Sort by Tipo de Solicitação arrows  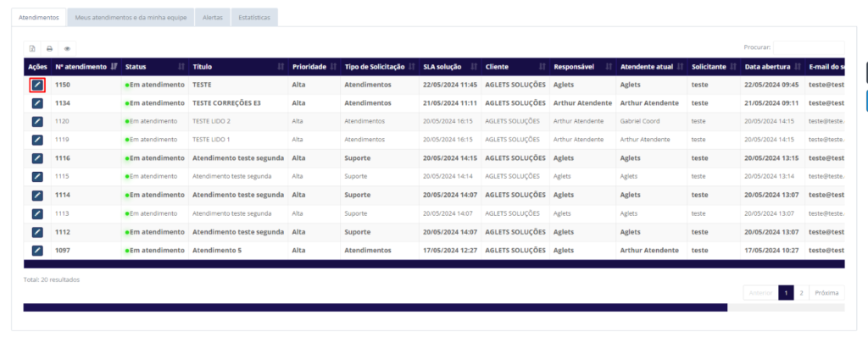[x=411, y=67]
